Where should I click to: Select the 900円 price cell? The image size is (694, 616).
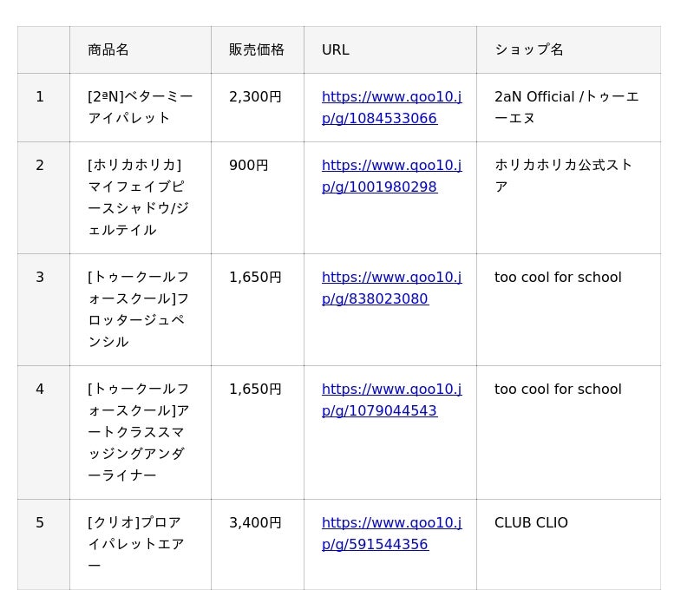tap(249, 166)
